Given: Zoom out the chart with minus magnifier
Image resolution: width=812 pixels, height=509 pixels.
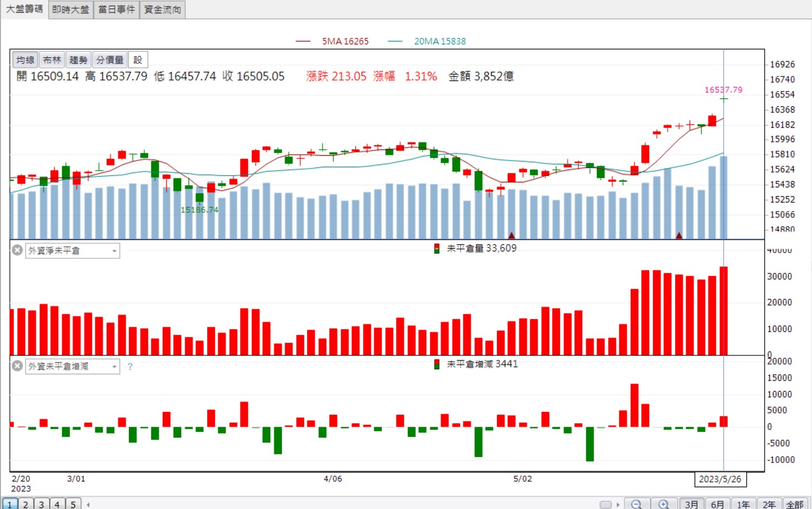Looking at the screenshot, I should [637, 504].
